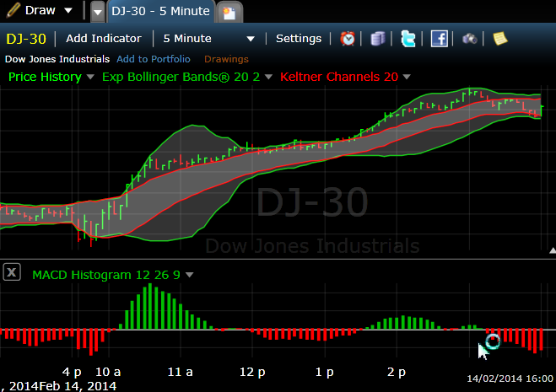Click the 4 p time axis label

[72, 372]
